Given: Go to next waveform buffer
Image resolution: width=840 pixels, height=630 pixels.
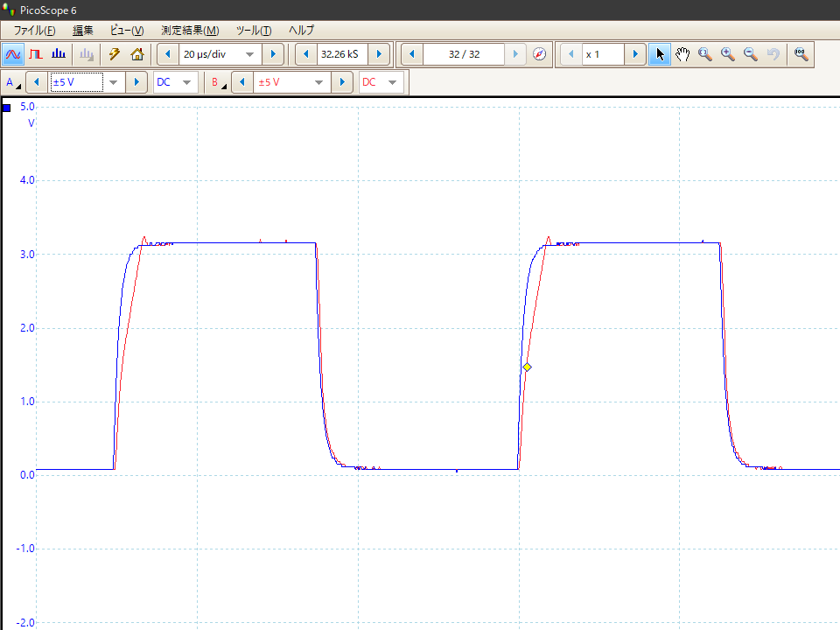Looking at the screenshot, I should tap(516, 54).
